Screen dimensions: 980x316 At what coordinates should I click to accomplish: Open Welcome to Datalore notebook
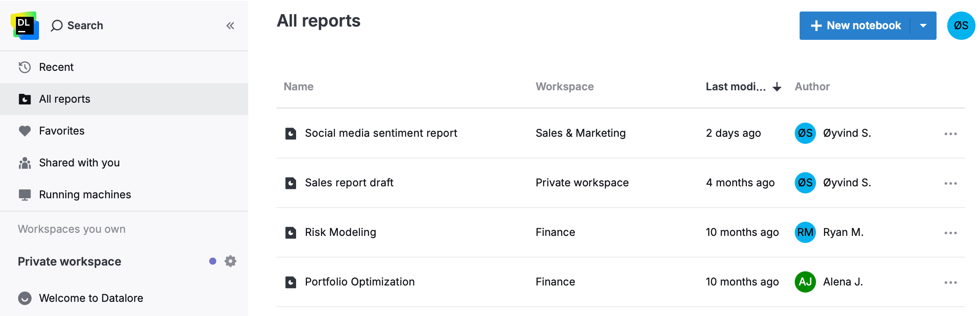coord(91,298)
